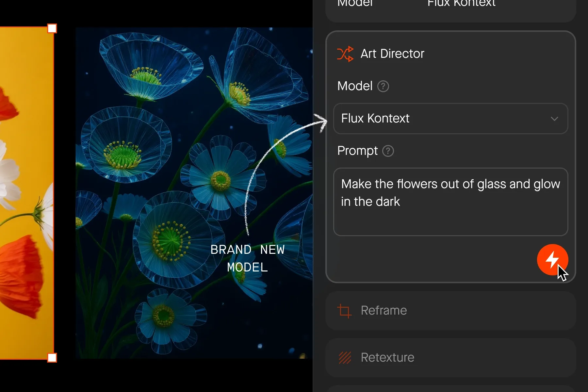Click the prompt text field about glass flowers
This screenshot has height=392, width=588.
tap(450, 202)
